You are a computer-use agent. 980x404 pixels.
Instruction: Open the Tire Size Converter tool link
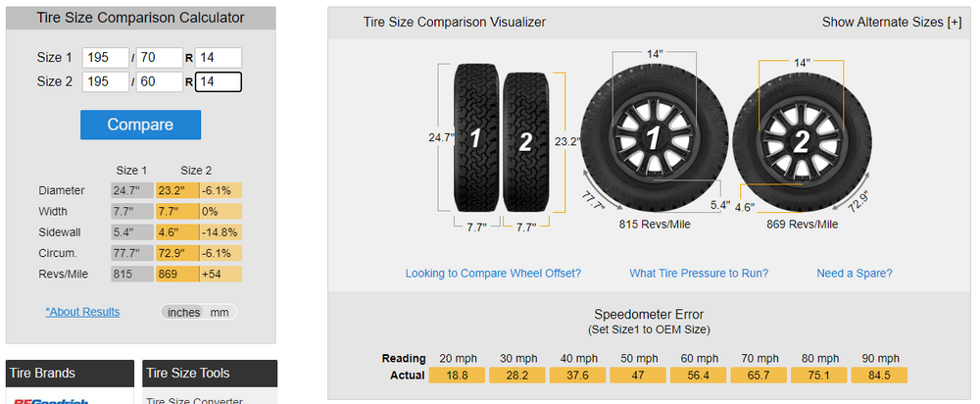(194, 400)
